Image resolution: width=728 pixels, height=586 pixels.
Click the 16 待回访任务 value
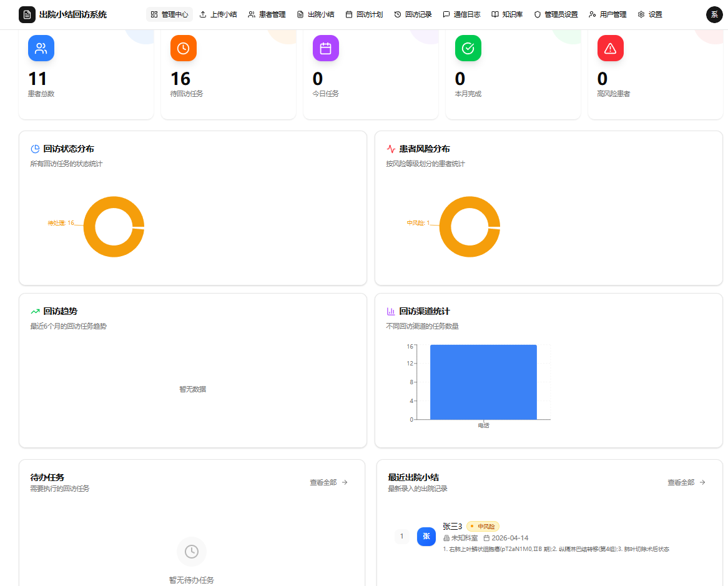(180, 79)
